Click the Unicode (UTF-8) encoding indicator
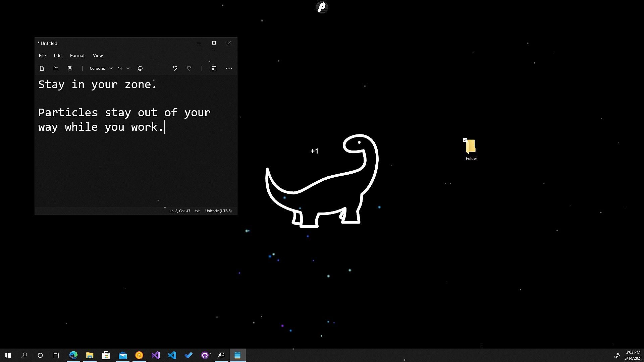 pos(218,211)
